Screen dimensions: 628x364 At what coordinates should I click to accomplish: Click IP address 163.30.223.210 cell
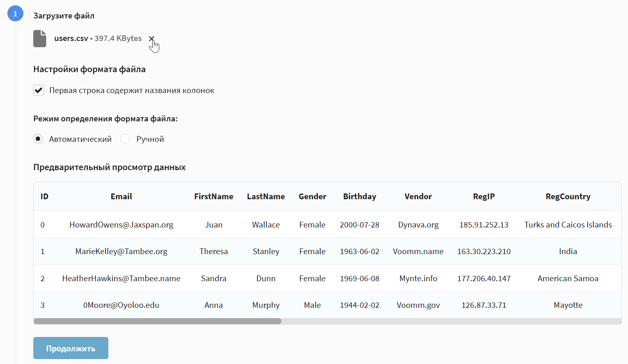(x=484, y=251)
